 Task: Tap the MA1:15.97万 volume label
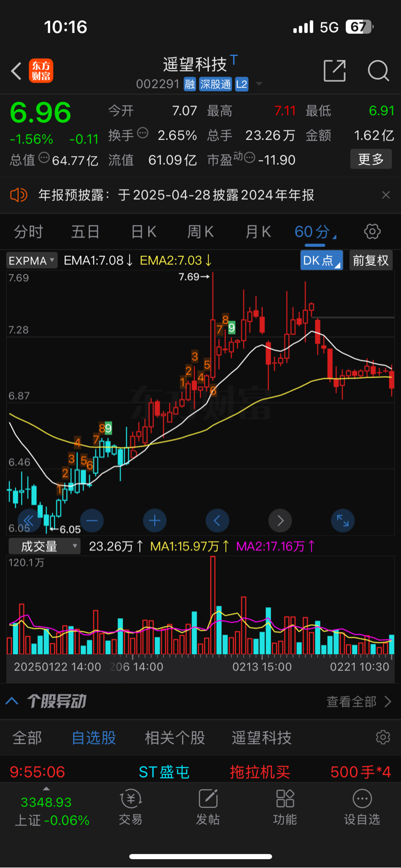[190, 546]
